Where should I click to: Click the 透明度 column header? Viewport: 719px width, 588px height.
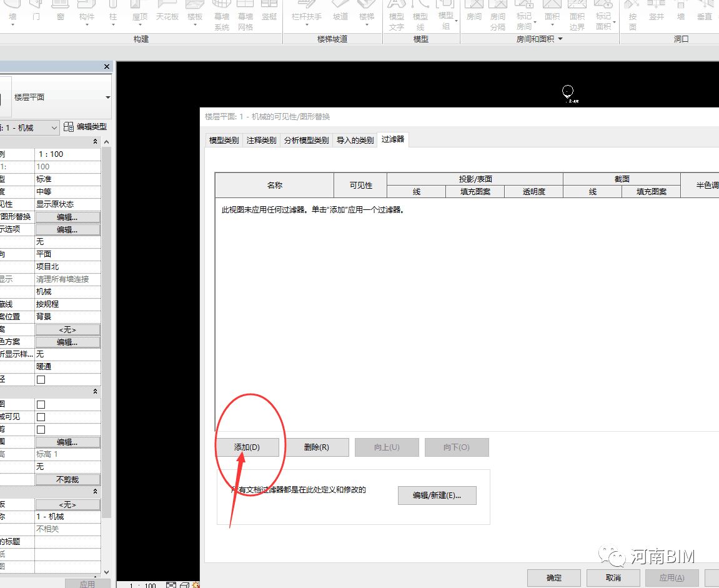tap(533, 192)
